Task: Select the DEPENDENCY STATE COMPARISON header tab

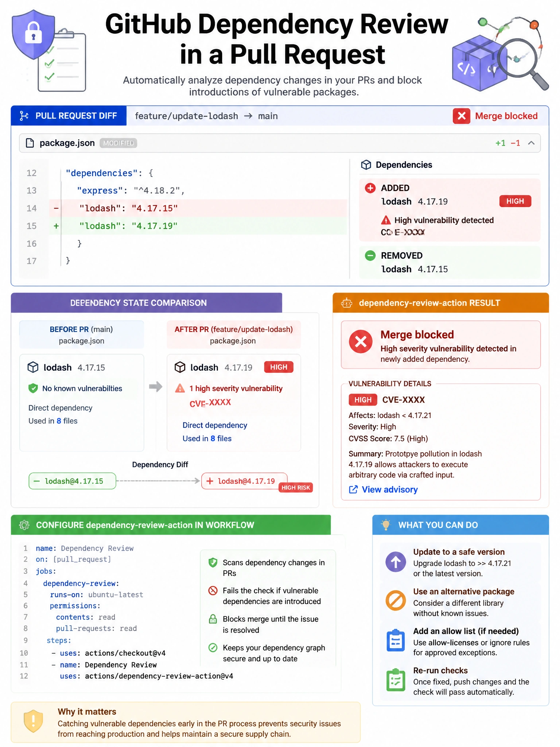Action: click(x=147, y=303)
